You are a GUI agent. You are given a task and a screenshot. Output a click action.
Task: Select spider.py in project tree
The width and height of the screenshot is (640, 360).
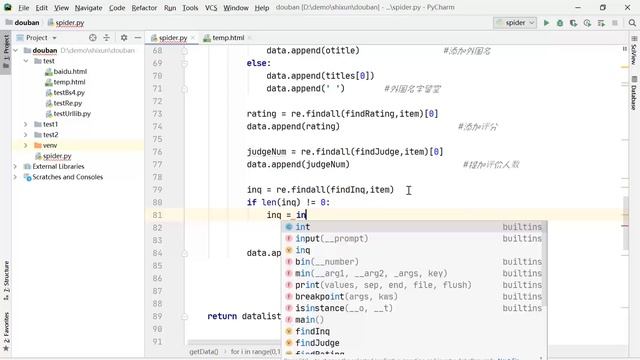tap(57, 156)
